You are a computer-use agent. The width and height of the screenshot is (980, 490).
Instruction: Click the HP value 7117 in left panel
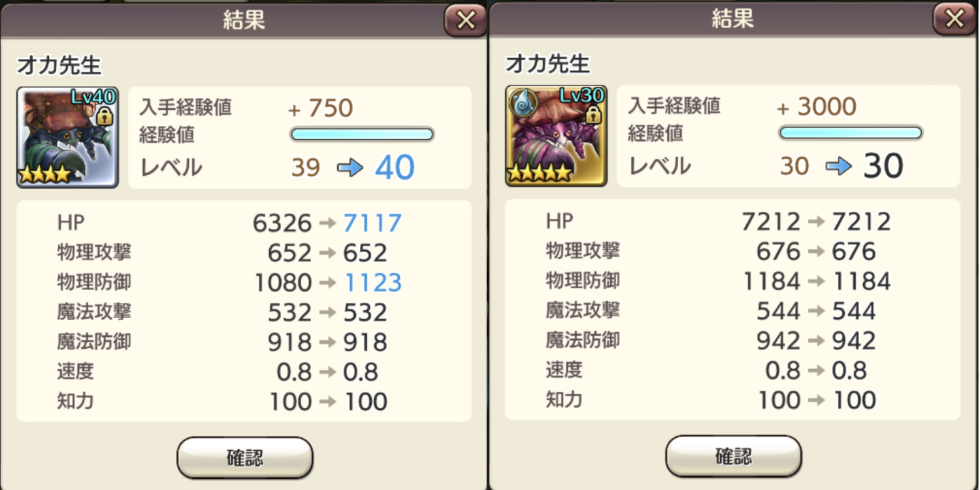click(372, 223)
